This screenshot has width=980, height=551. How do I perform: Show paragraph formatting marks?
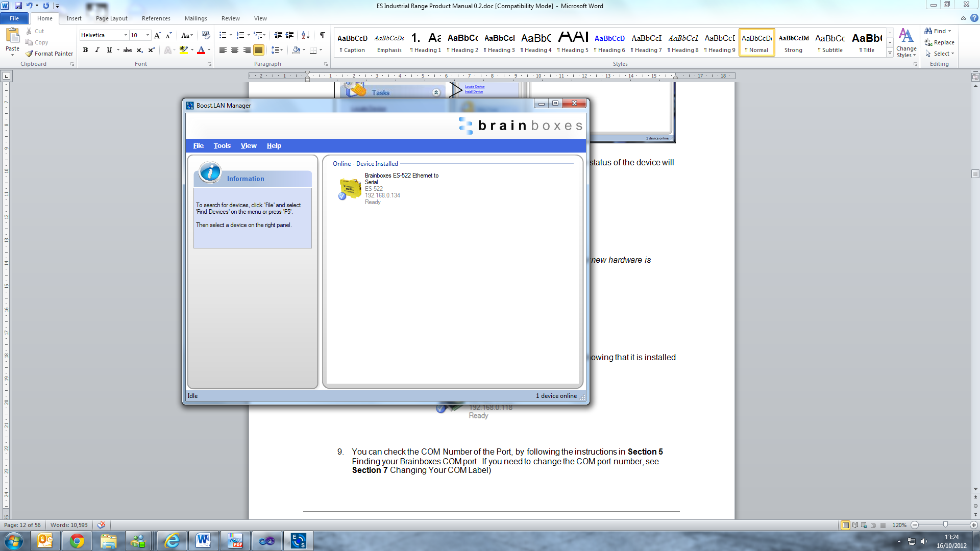322,36
